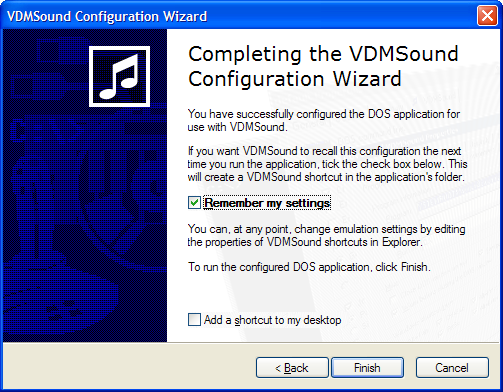The width and height of the screenshot is (503, 392).
Task: Enable the Add a shortcut to desktop checkbox
Action: pos(194,319)
